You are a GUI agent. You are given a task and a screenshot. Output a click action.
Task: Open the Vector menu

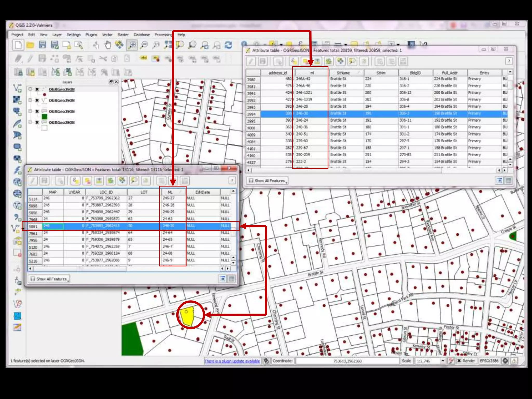(107, 35)
